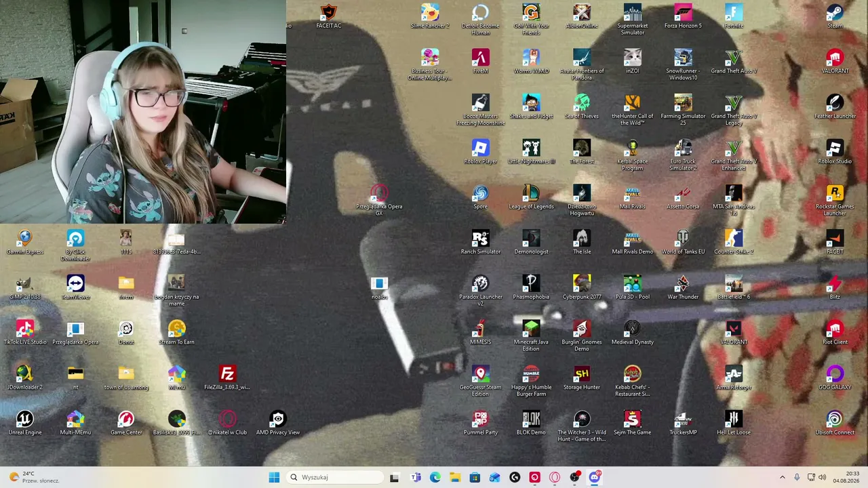The width and height of the screenshot is (868, 488).
Task: Click the World of Tanks EU icon
Action: [x=683, y=243]
